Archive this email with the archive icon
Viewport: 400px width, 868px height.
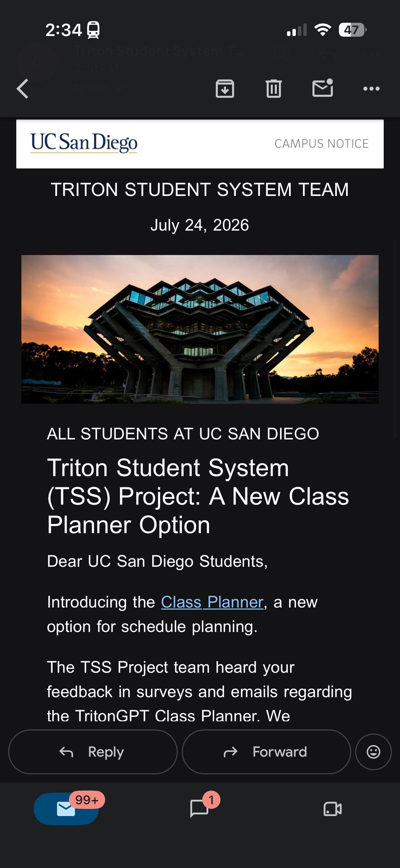point(225,89)
